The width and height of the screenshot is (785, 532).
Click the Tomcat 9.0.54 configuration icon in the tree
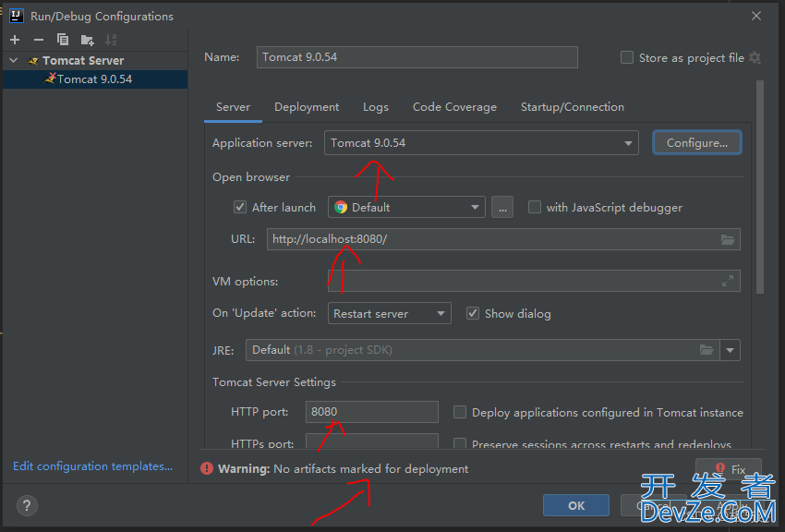point(50,79)
